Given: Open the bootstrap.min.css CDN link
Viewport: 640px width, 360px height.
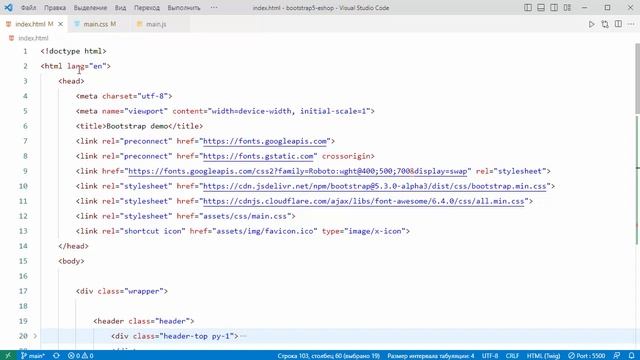Looking at the screenshot, I should pyautogui.click(x=374, y=187).
